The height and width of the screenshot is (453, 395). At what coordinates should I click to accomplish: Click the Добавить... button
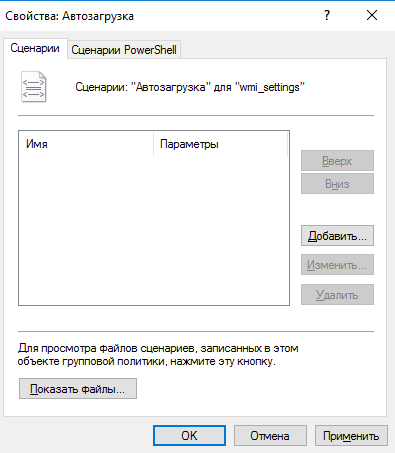[x=337, y=236]
